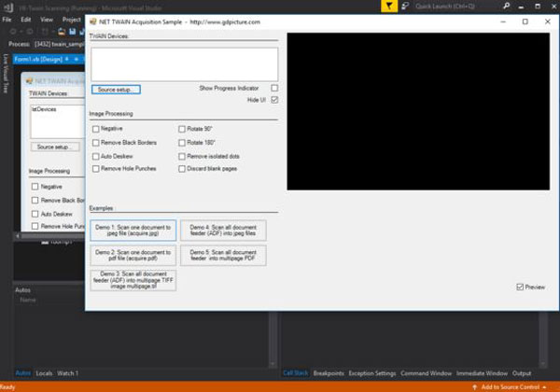Viewport: 560px width, 392px height.
Task: Close the Form1.vb [Design] tab
Action: [77, 59]
